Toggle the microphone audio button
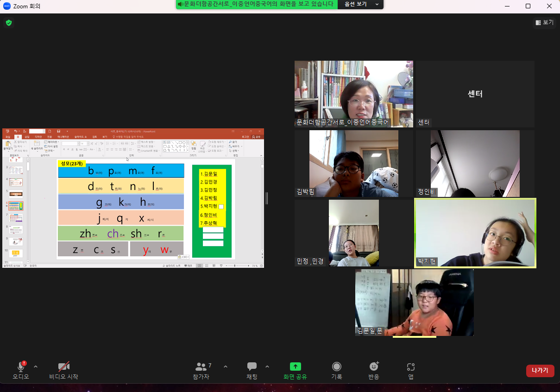The image size is (560, 392). (x=21, y=367)
